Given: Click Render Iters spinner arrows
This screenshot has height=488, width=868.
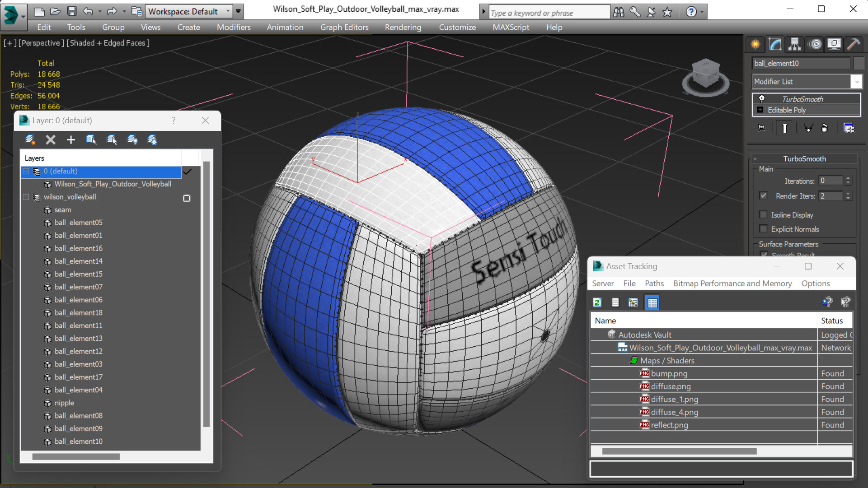Looking at the screenshot, I should tap(848, 195).
